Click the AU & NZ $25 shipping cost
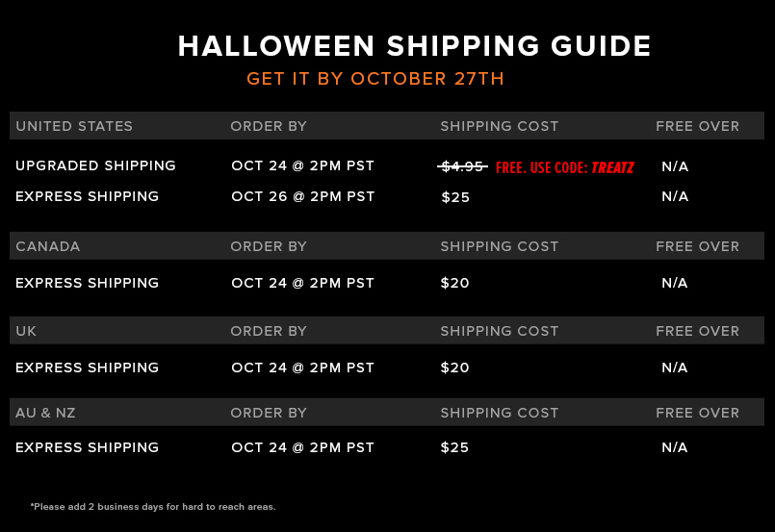Image resolution: width=775 pixels, height=532 pixels. click(454, 447)
